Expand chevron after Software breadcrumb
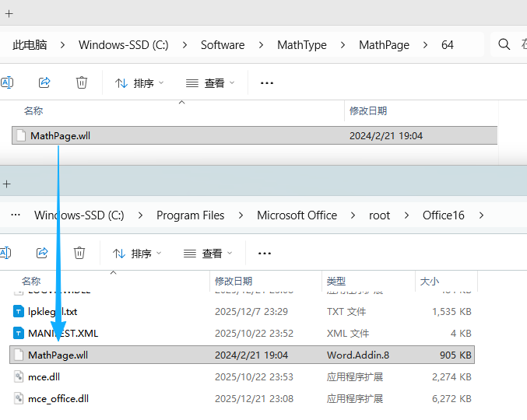527x420 pixels. [x=261, y=44]
